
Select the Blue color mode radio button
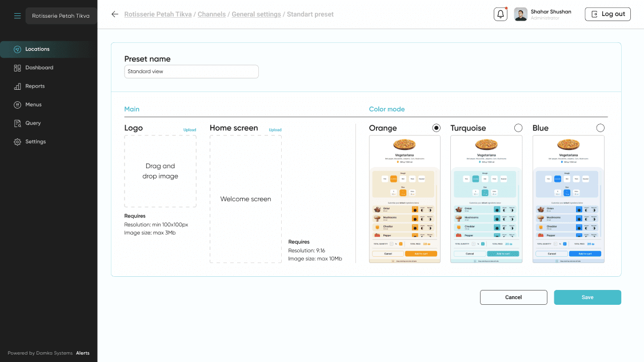pos(601,128)
